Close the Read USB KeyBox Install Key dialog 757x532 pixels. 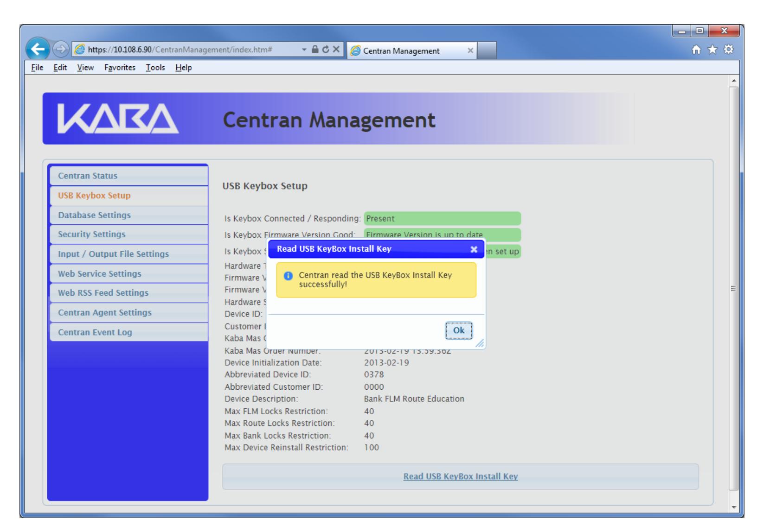coord(474,249)
